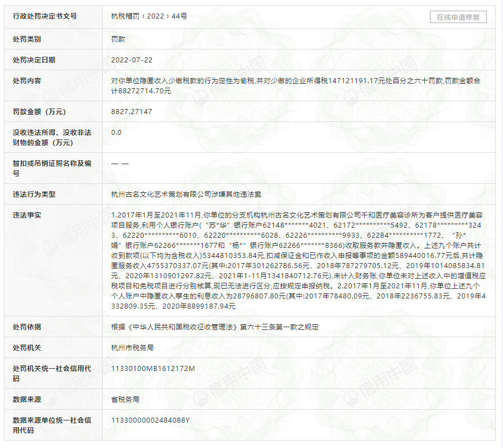
Task: Select data source value 省税务局
Action: (x=125, y=400)
